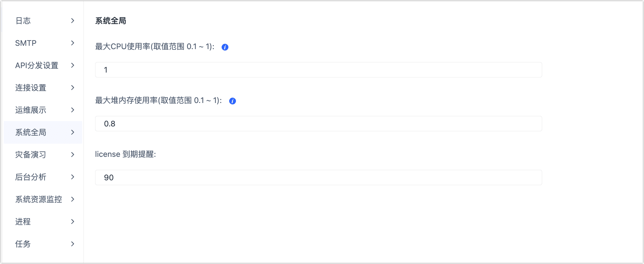Open API分发设置 in the sidebar

(x=37, y=65)
